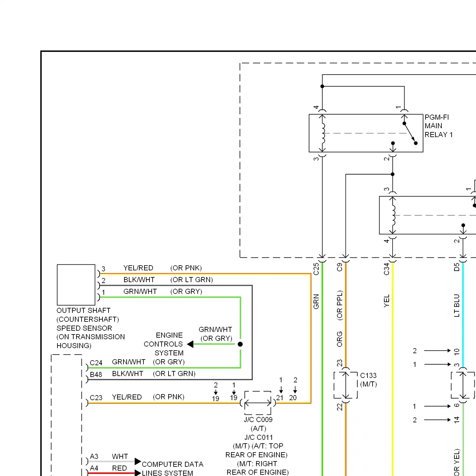Click the C34 connector pin label

tap(386, 269)
